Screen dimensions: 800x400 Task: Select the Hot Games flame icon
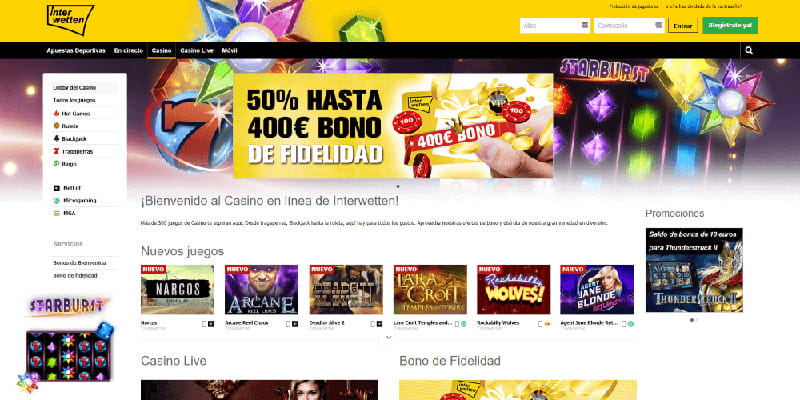coord(56,113)
